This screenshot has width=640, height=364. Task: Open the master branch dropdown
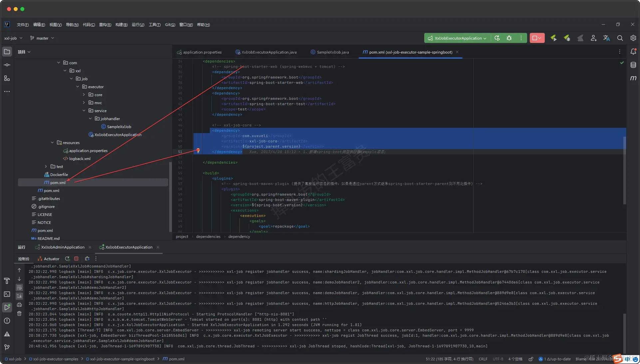[42, 38]
